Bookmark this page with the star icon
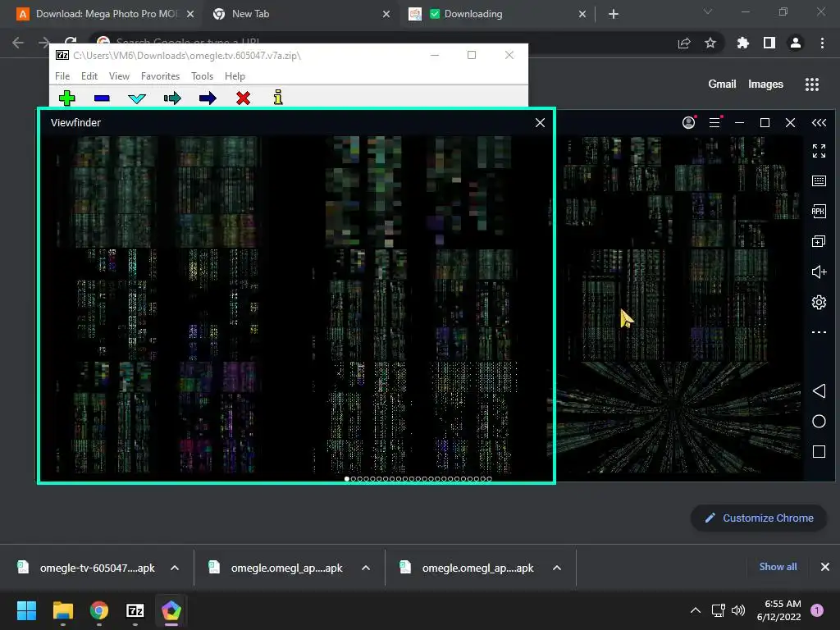 pos(710,43)
